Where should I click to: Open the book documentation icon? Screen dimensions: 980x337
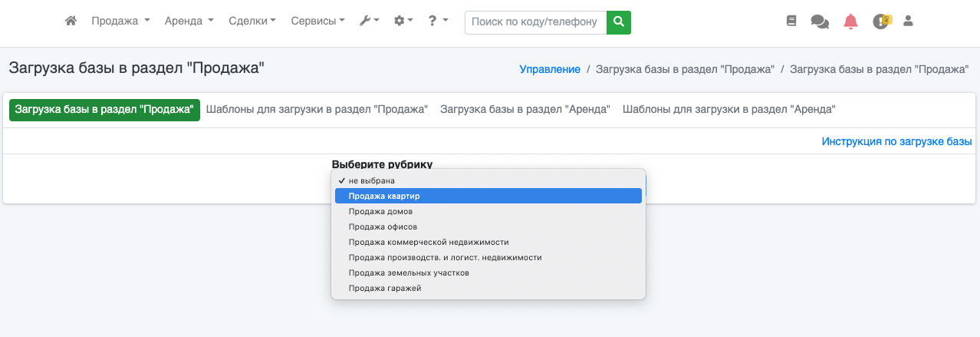point(791,21)
